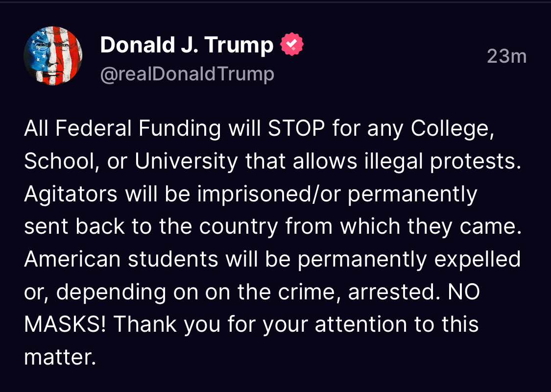Screen dimensions: 551x392
Task: Click the word STOP in the post
Action: [296, 129]
